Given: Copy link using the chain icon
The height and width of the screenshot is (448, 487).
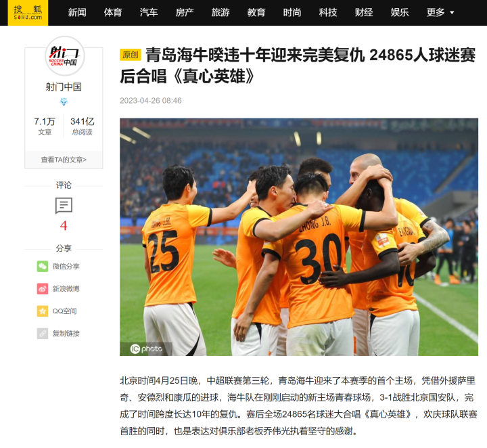Looking at the screenshot, I should (x=43, y=334).
